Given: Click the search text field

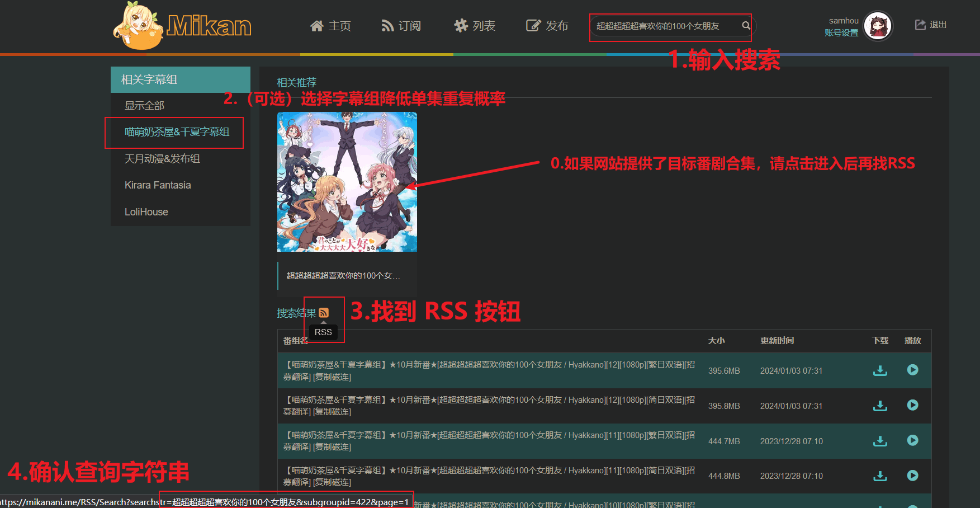Looking at the screenshot, I should pyautogui.click(x=666, y=26).
